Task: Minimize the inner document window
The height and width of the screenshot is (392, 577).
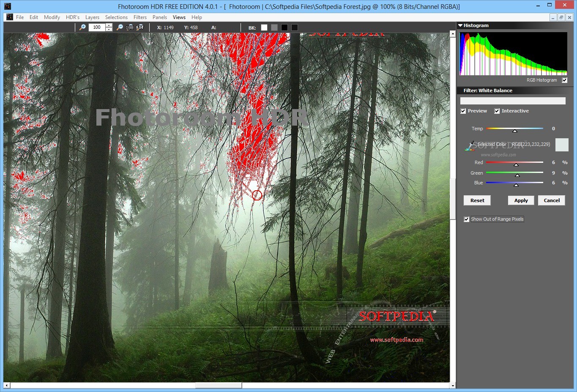Action: click(553, 17)
